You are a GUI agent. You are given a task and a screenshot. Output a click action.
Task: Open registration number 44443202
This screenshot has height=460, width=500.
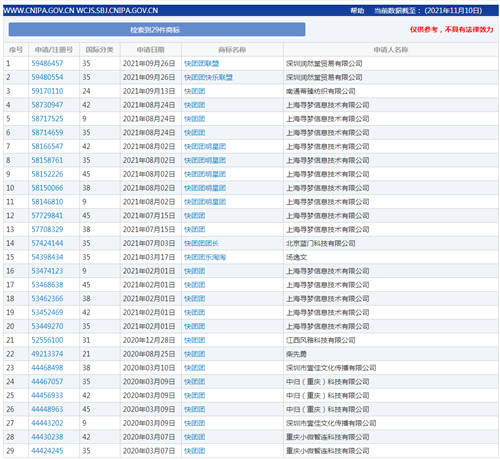pos(47,423)
